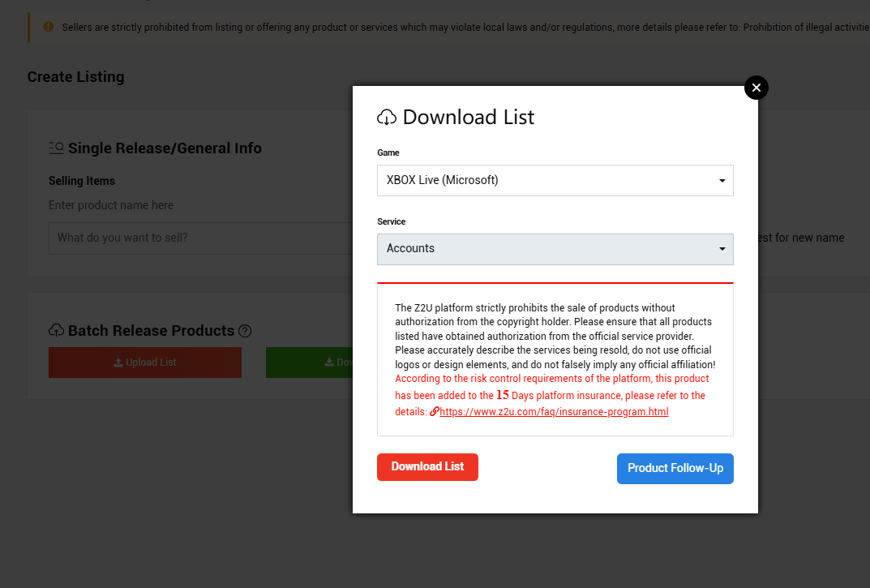Open the Service dropdown showing Accounts

coord(555,249)
